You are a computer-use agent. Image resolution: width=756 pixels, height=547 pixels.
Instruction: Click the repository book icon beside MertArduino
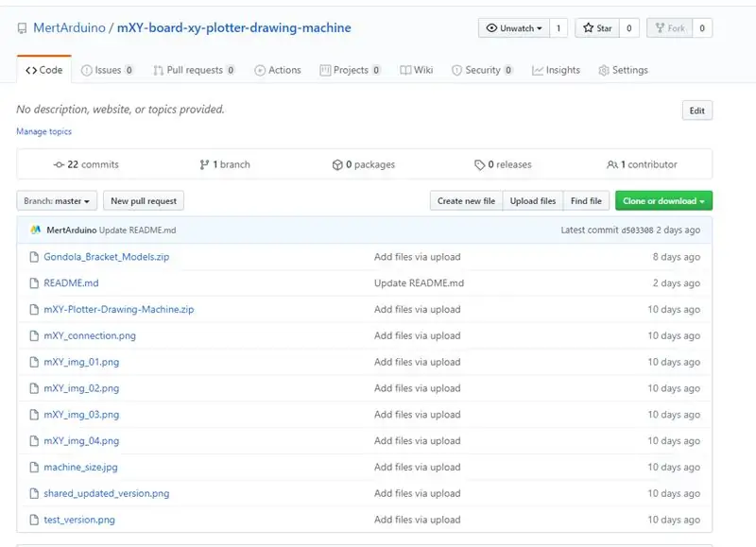pyautogui.click(x=22, y=28)
